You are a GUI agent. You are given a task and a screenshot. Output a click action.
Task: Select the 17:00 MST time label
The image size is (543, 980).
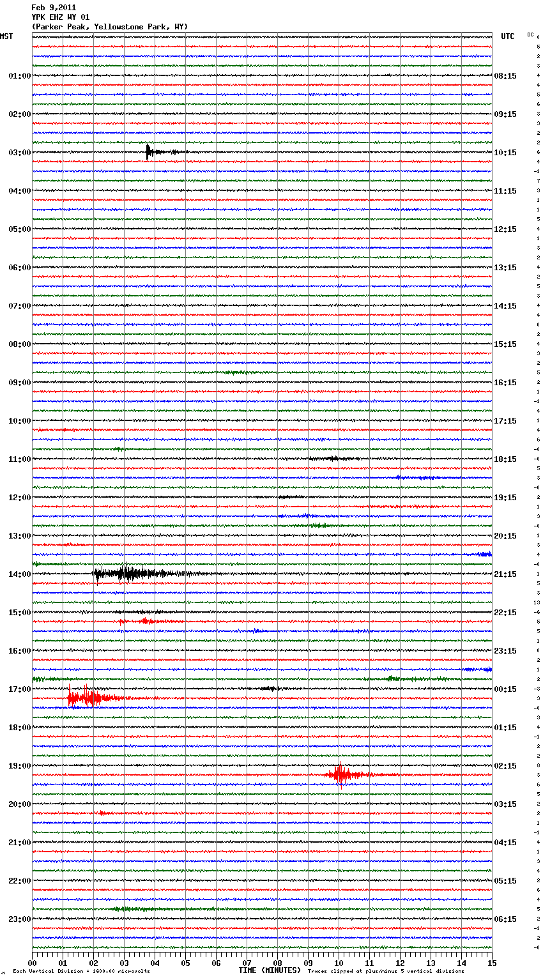20,689
